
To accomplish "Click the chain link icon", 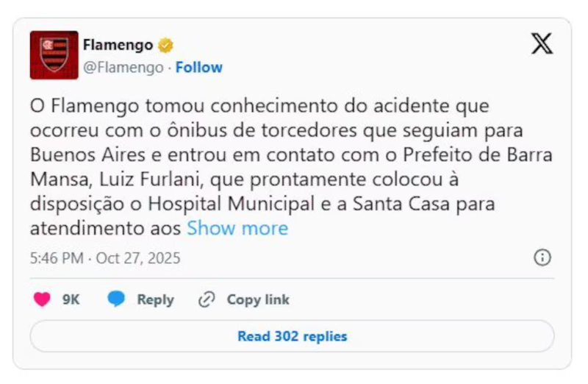I will coord(207,299).
